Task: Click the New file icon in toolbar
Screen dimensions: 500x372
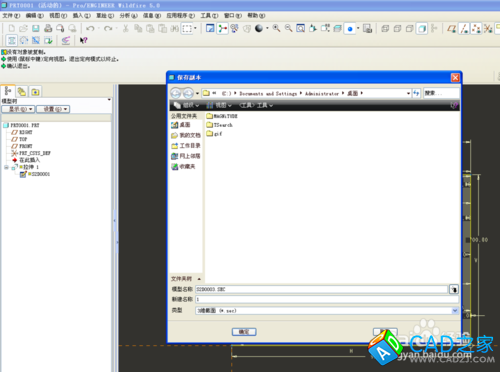Action: coord(12,28)
